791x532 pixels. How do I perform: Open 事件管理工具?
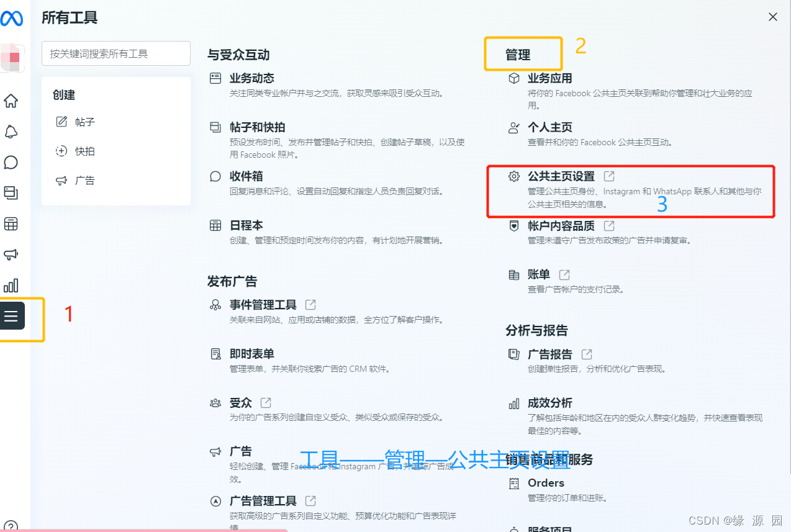[263, 305]
